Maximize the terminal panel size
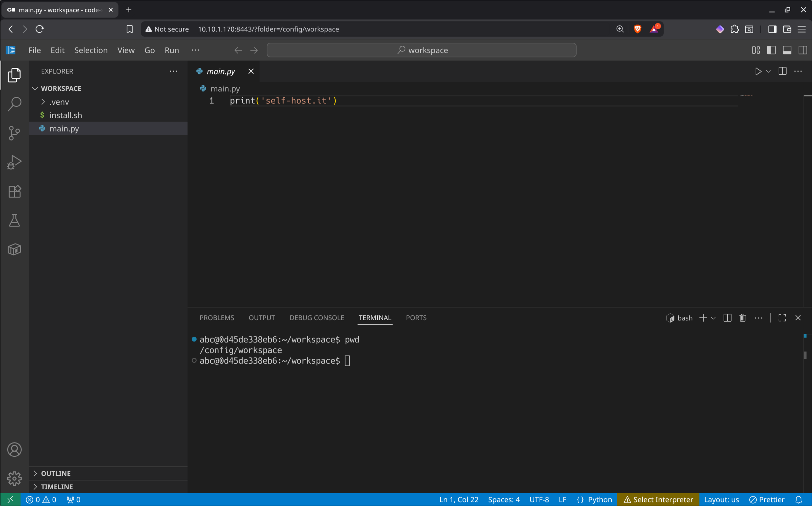The height and width of the screenshot is (506, 812). (x=782, y=318)
